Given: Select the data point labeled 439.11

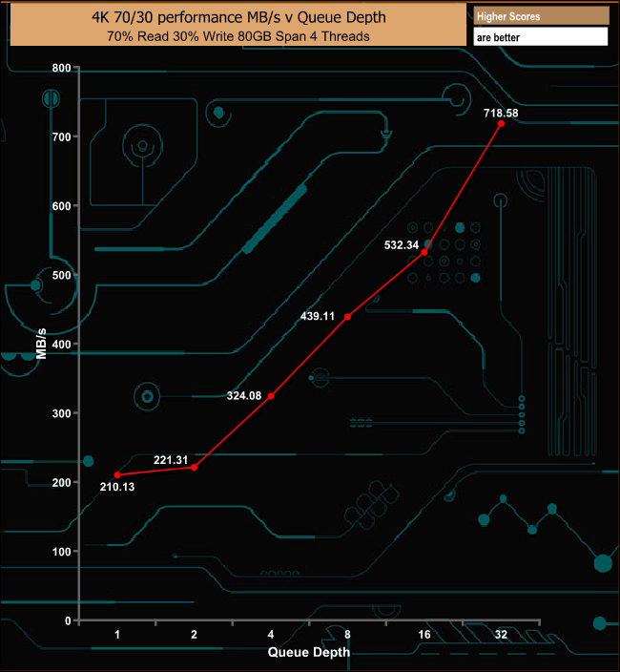Looking at the screenshot, I should [348, 317].
